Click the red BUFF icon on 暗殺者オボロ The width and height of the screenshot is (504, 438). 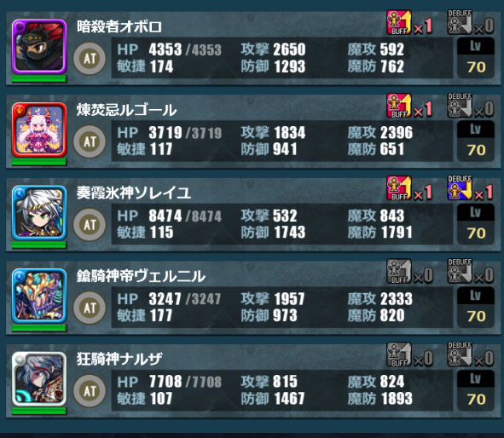click(x=399, y=22)
